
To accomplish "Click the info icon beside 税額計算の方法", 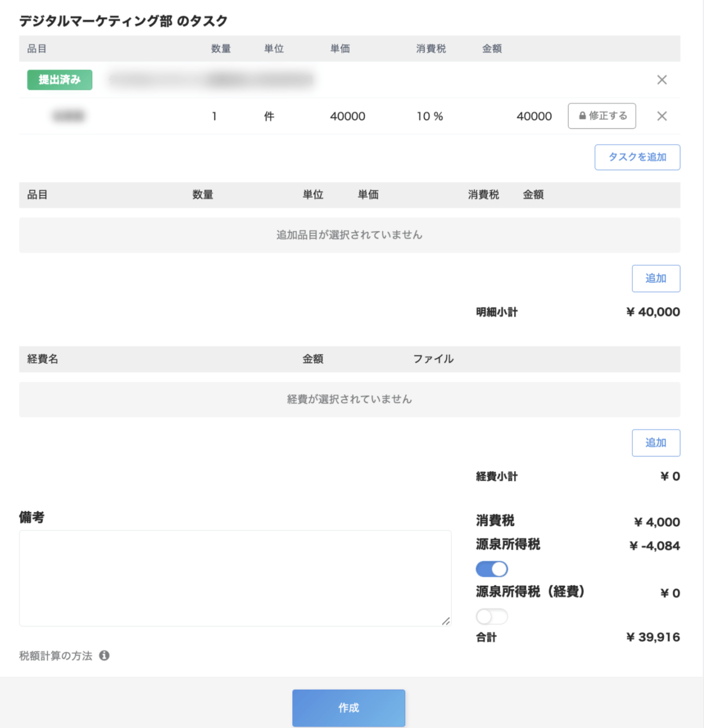I will pos(104,655).
